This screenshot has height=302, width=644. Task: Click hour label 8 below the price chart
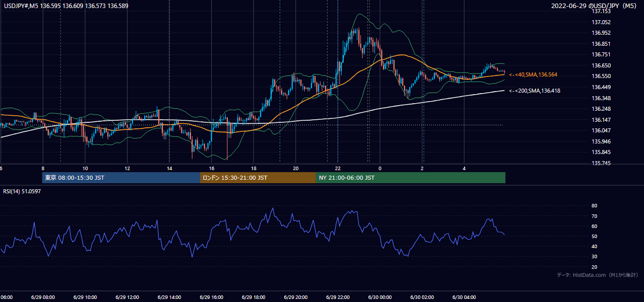coord(43,169)
